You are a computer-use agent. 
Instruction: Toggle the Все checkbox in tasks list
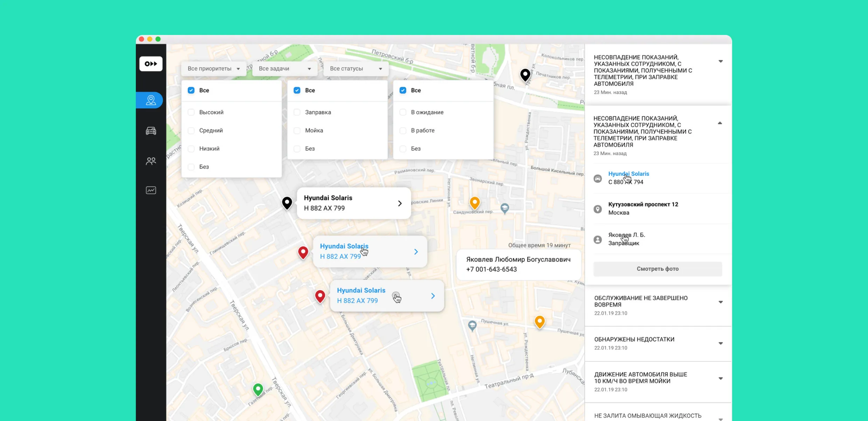297,90
